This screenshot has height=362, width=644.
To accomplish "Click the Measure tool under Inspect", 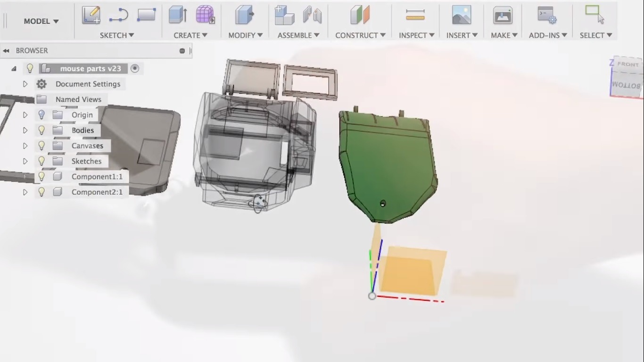I will coord(415,15).
